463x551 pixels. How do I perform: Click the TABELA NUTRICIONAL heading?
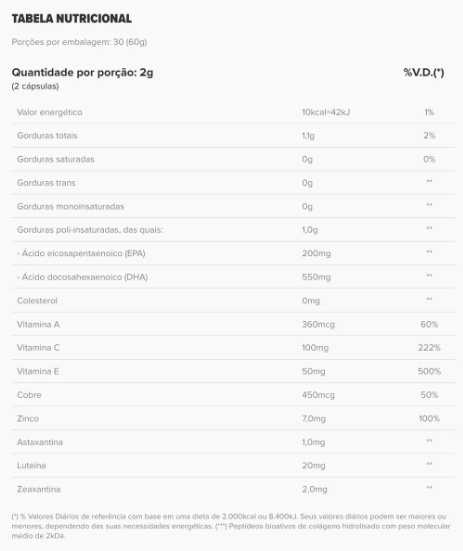(x=72, y=19)
